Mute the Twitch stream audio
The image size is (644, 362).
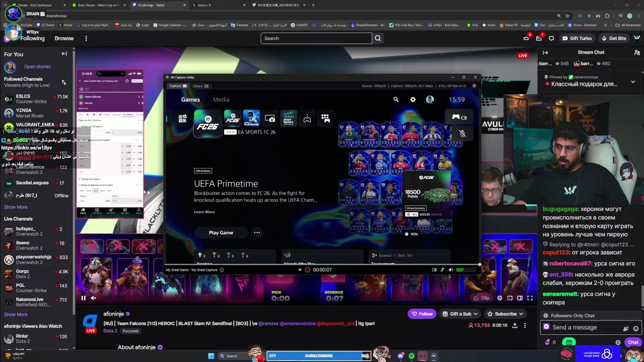(x=94, y=298)
